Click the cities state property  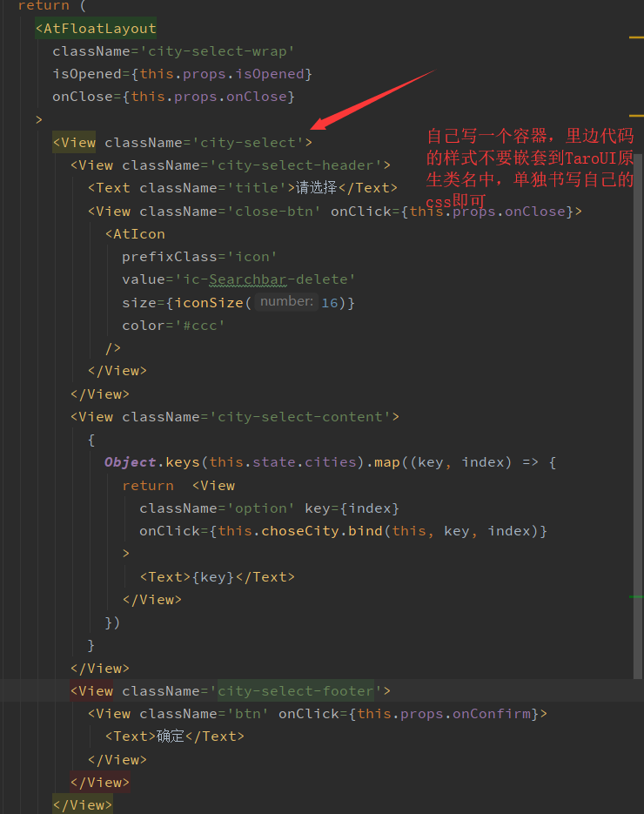click(x=330, y=462)
